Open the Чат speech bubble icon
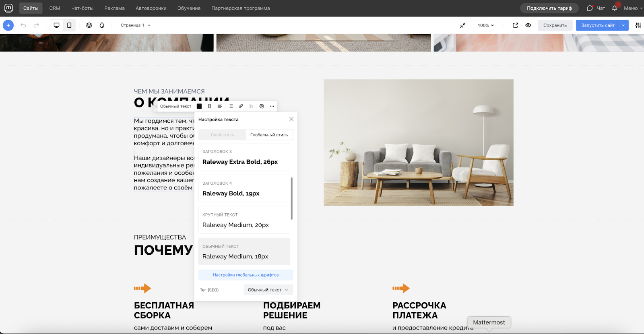 tap(590, 8)
